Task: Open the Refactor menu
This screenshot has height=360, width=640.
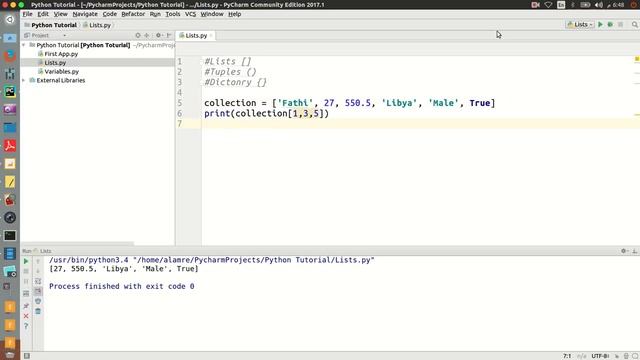Action: tap(133, 14)
